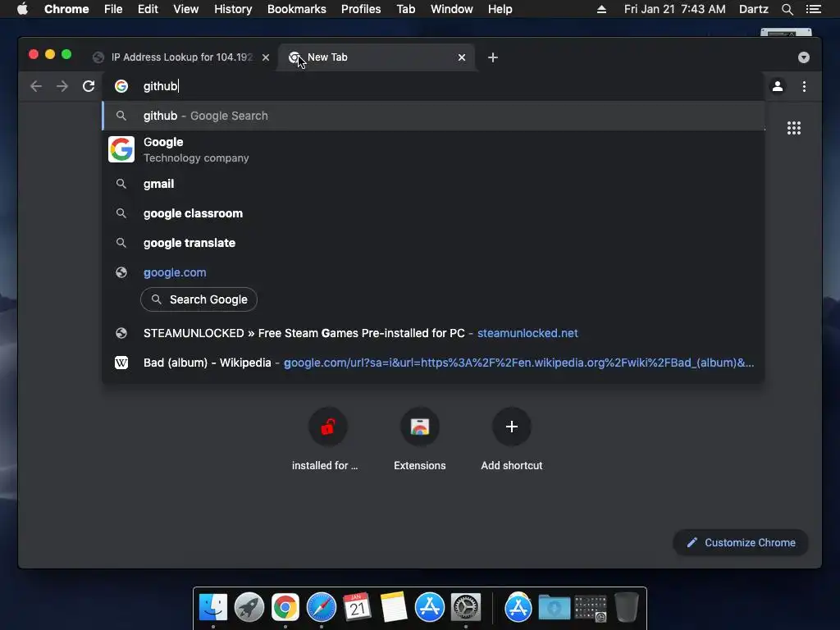Open Spotlight search in menu bar
The width and height of the screenshot is (840, 630).
coord(787,9)
